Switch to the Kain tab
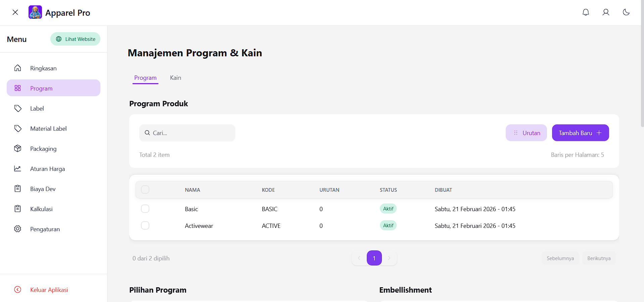 176,78
